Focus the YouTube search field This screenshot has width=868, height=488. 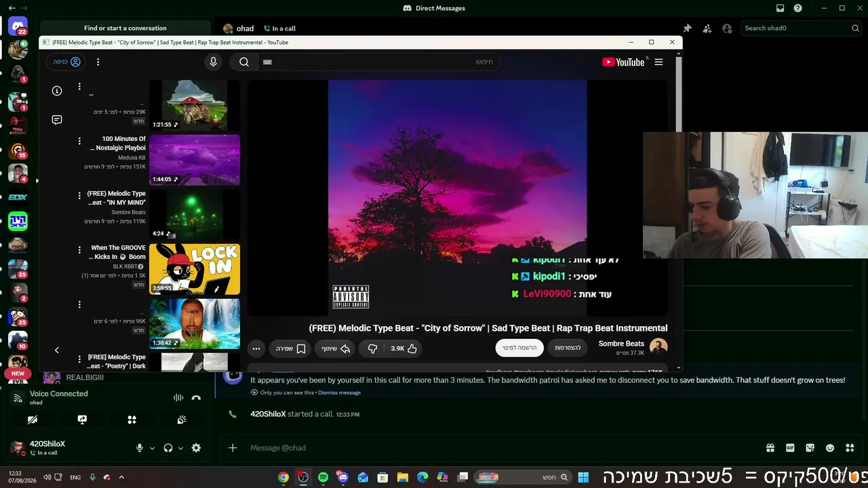(x=380, y=62)
